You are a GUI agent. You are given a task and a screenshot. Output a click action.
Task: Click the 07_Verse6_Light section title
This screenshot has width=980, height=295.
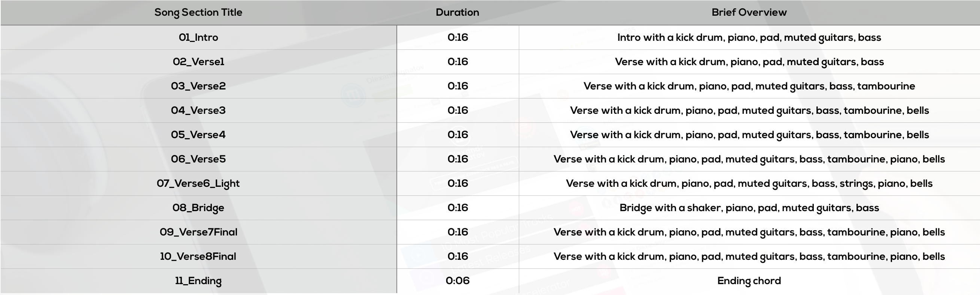pyautogui.click(x=198, y=184)
